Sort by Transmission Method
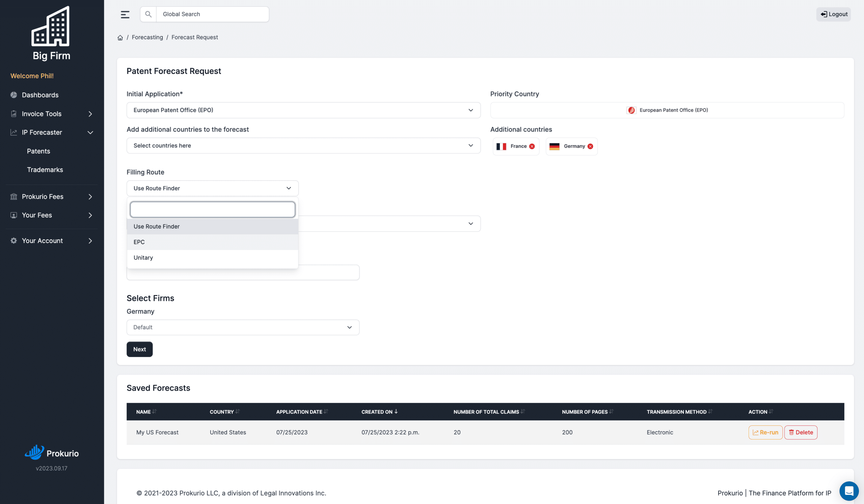 pos(710,412)
